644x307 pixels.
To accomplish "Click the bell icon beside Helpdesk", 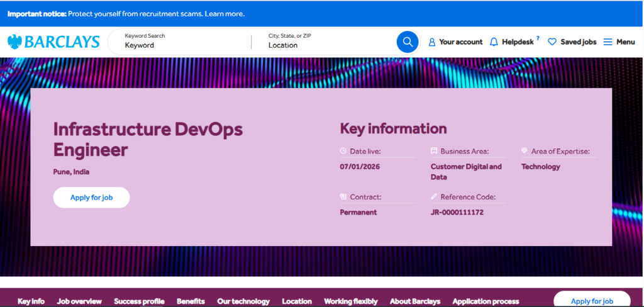I will pyautogui.click(x=494, y=42).
